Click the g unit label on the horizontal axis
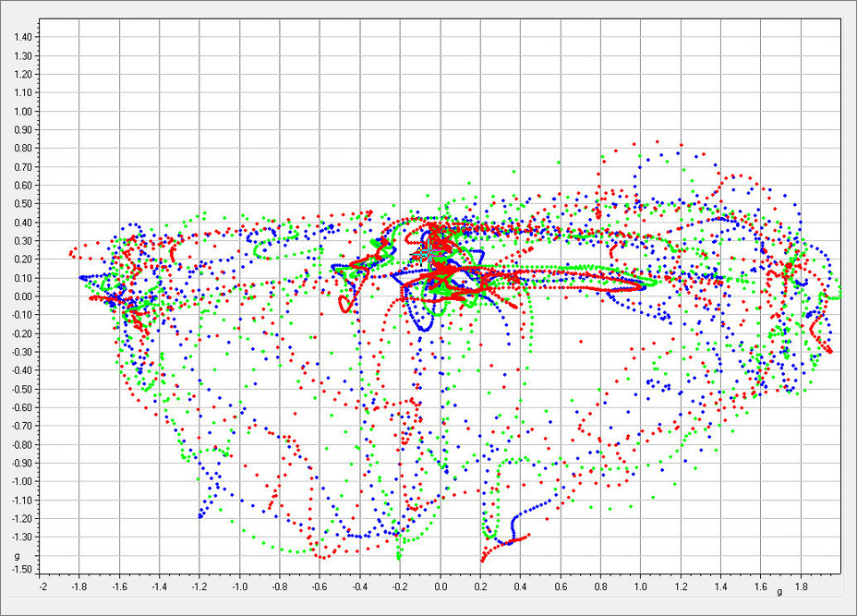 pos(779,591)
